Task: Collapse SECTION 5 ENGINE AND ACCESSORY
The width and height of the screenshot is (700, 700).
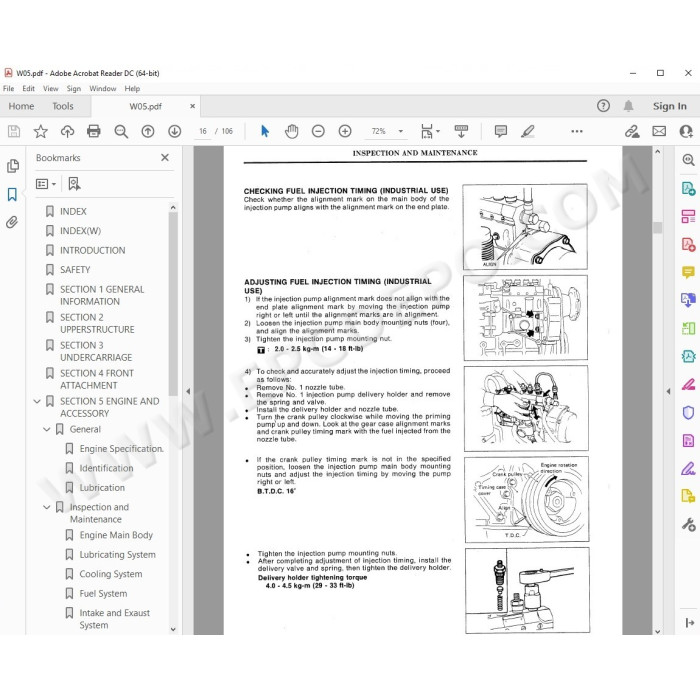Action: click(37, 401)
